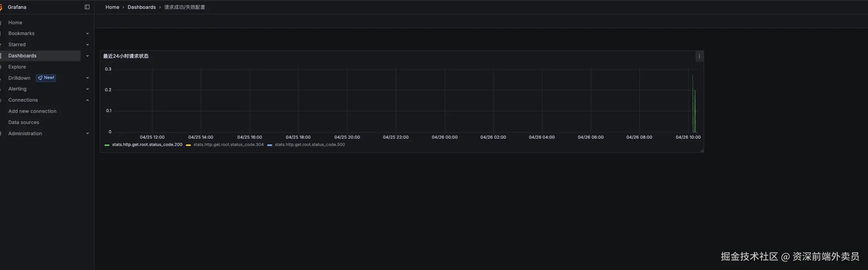Select Dashboards in the sidebar
Image resolution: width=868 pixels, height=270 pixels.
coord(22,56)
